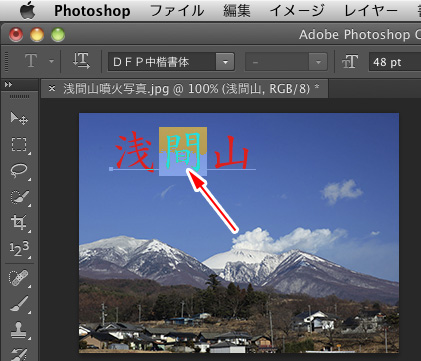The image size is (421, 361).
Task: Select the Count tool (123)
Action: pyautogui.click(x=19, y=249)
